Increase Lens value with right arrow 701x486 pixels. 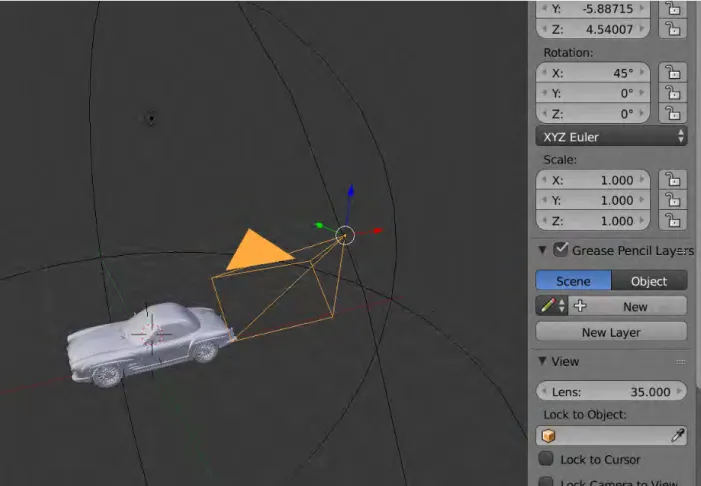pyautogui.click(x=680, y=392)
